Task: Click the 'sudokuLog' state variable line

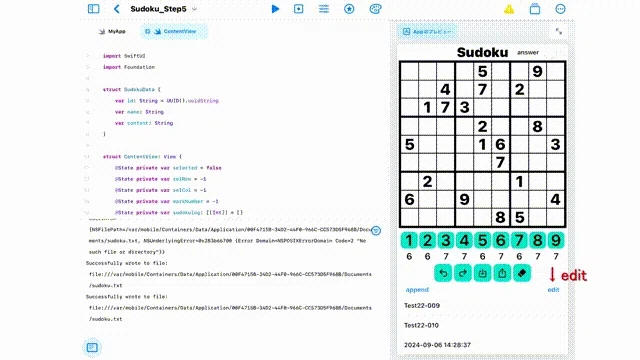Action: (179, 212)
